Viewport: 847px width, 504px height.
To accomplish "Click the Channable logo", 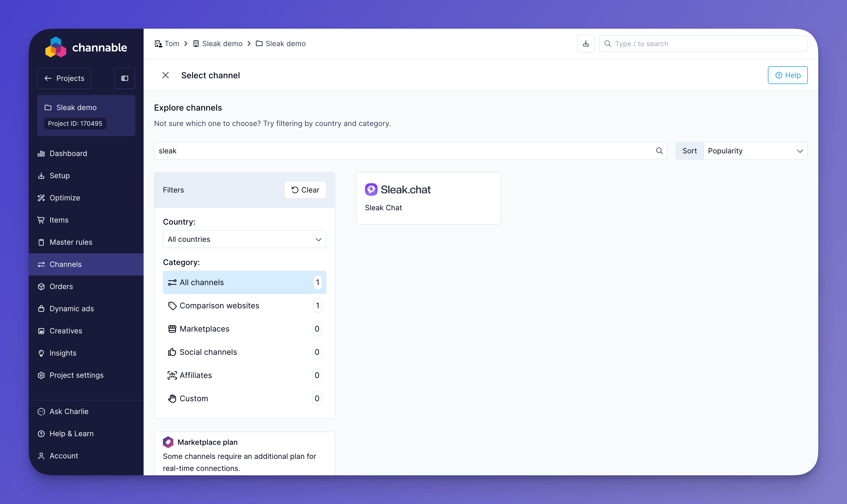I will (86, 47).
